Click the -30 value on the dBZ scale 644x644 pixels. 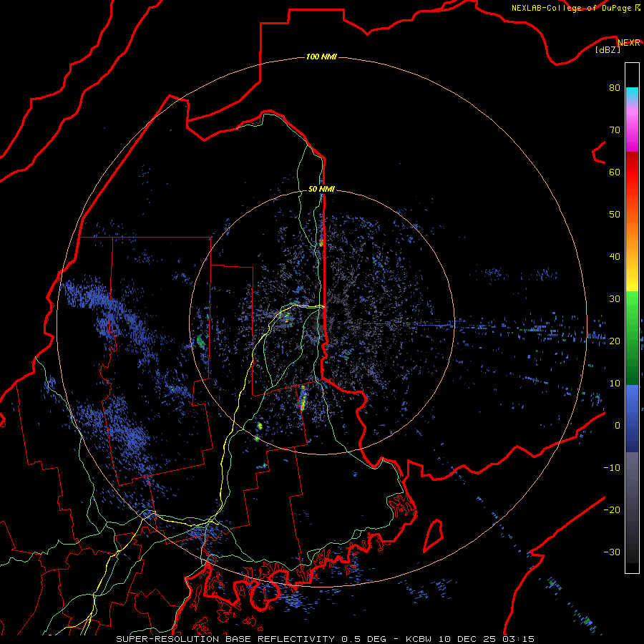(x=612, y=552)
